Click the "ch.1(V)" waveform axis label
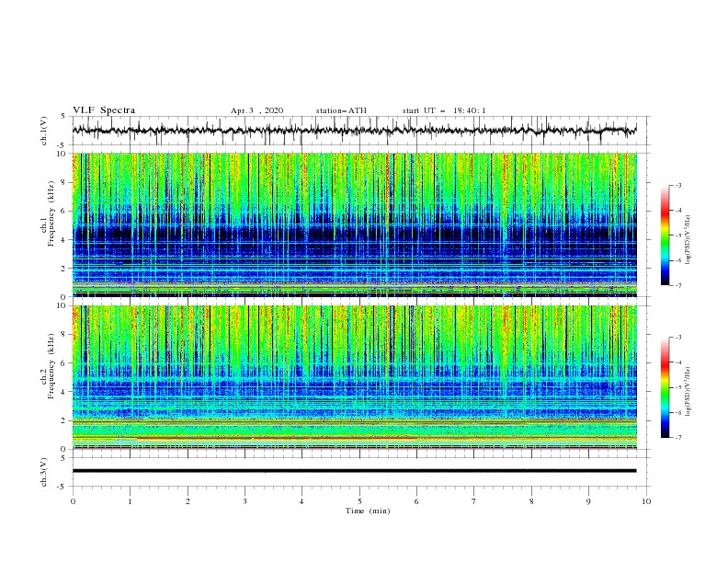Image resolution: width=728 pixels, height=563 pixels. coord(44,131)
